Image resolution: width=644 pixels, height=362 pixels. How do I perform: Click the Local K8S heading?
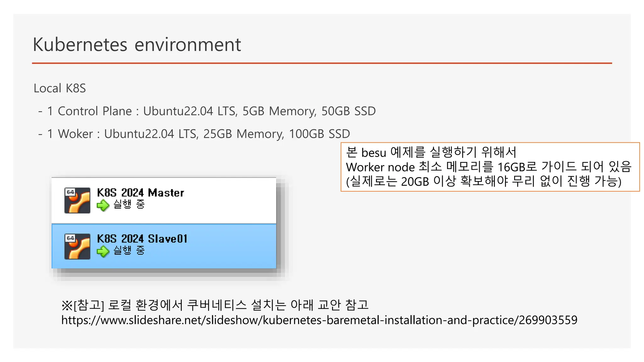(60, 88)
